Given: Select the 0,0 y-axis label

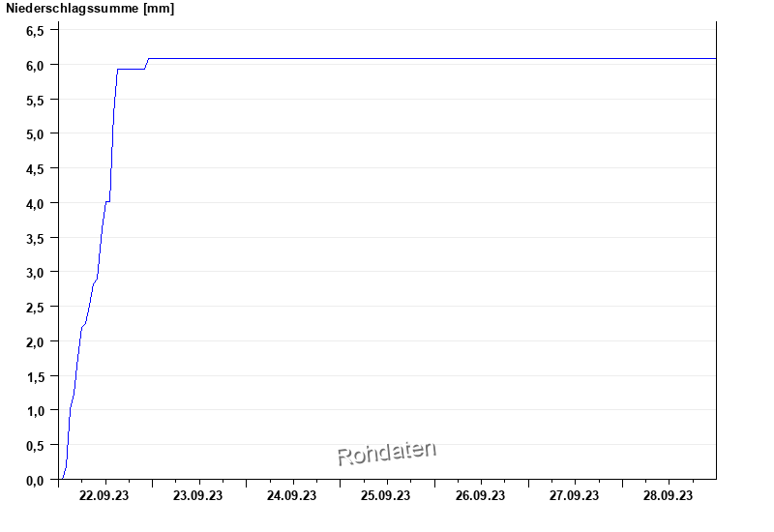Looking at the screenshot, I should click(x=35, y=481).
